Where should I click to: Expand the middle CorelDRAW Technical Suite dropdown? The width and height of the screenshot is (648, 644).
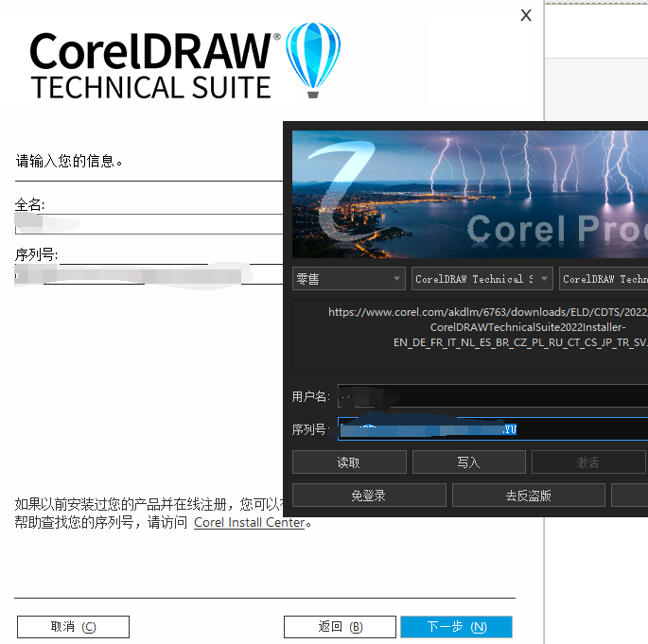[x=482, y=279]
